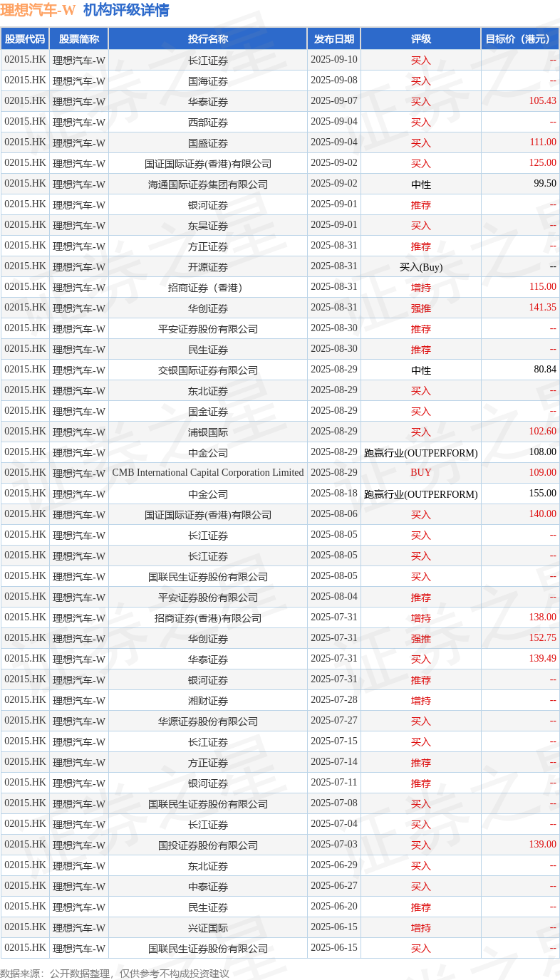Click the date 2025-09-07

click(x=334, y=101)
